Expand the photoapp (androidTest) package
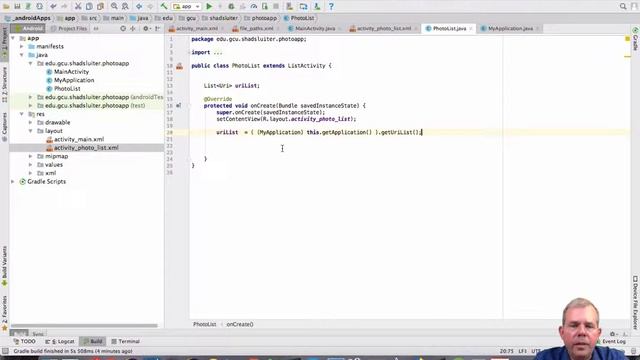This screenshot has height=360, width=640. click(x=30, y=97)
